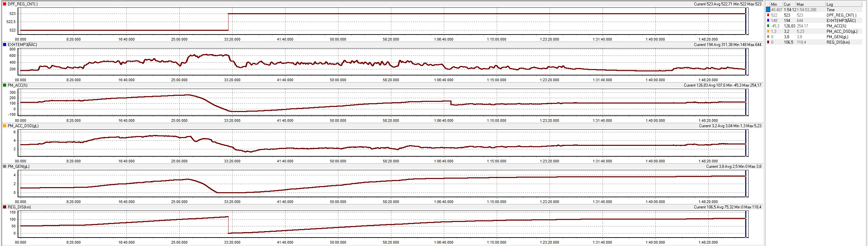
Task: Click the red square beside the DPF_REG_CNT chart title
Action: tap(4, 4)
